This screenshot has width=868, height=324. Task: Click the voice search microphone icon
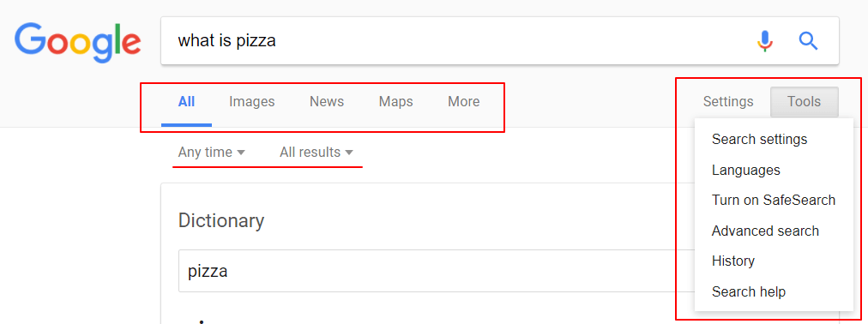click(x=765, y=41)
